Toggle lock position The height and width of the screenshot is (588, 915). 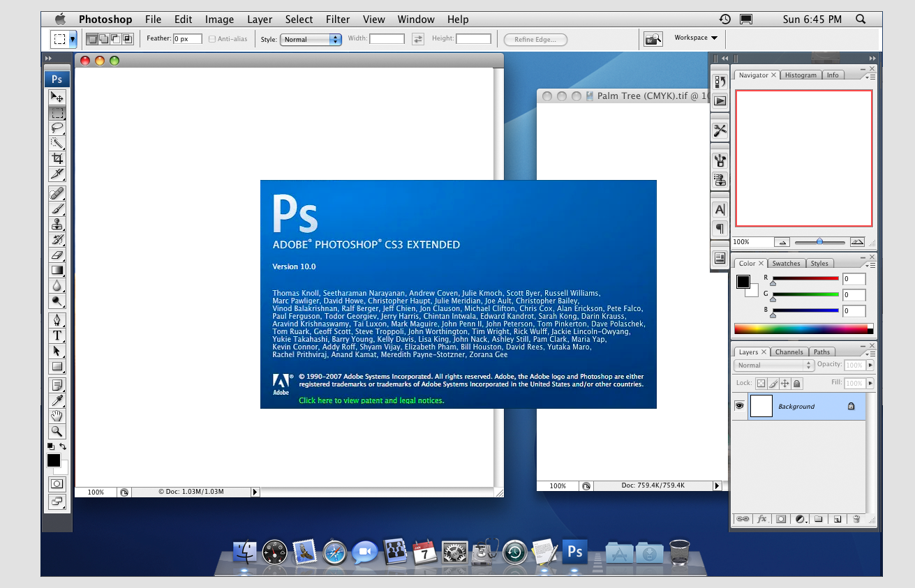(784, 384)
